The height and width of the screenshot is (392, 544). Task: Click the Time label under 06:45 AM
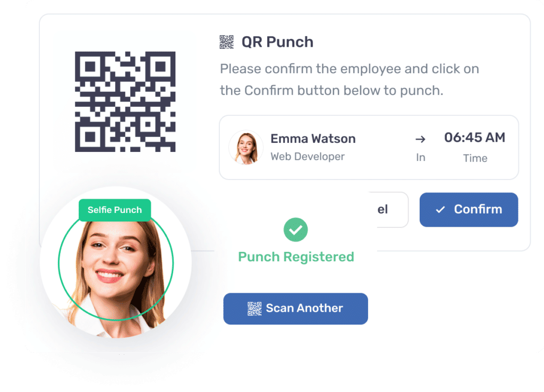click(475, 158)
